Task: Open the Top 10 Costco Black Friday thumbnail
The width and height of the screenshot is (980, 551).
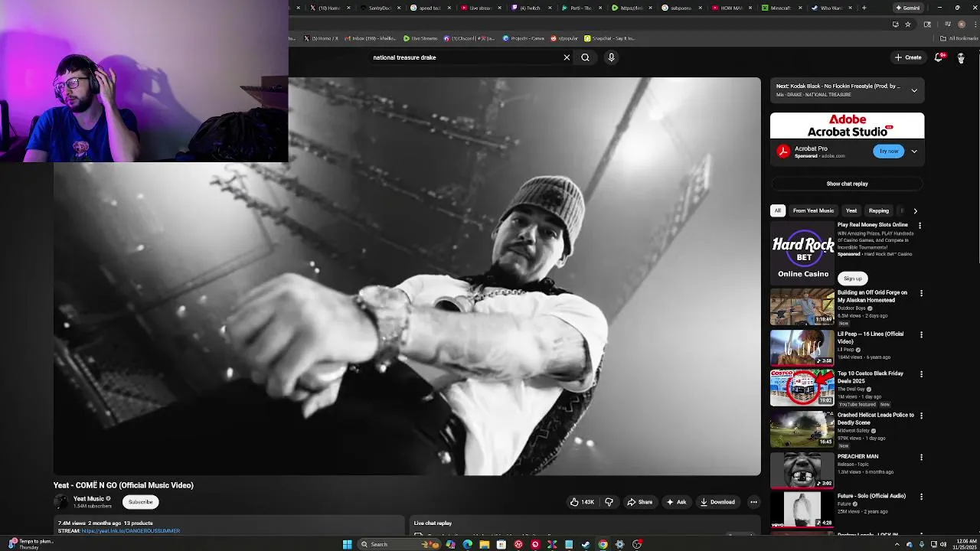Action: point(802,387)
